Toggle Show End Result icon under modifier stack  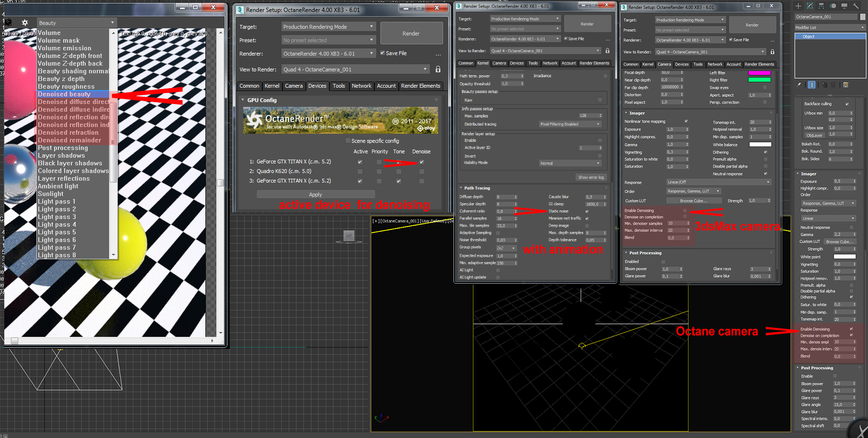click(x=812, y=85)
